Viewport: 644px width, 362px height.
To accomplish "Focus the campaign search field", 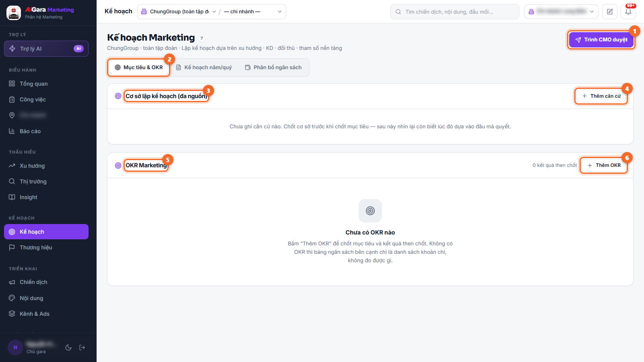I will 455,12.
